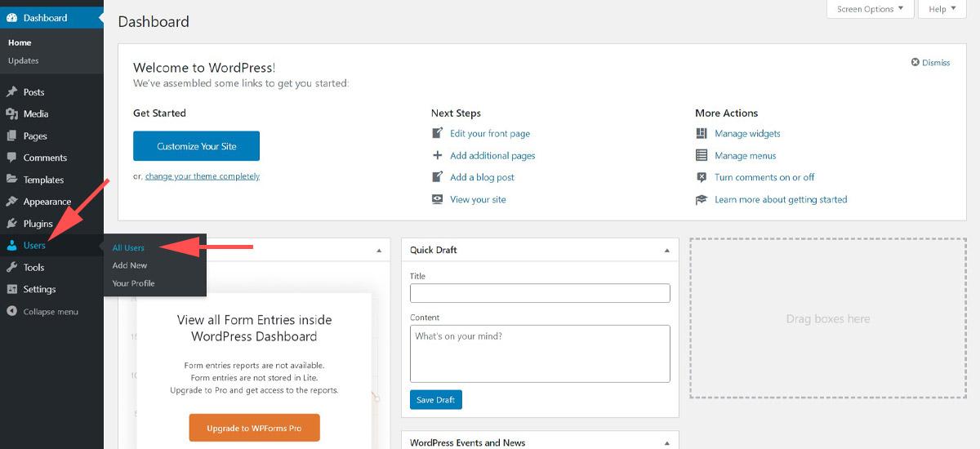
Task: Click the graduation cap icon beside Learn more
Action: tap(702, 199)
